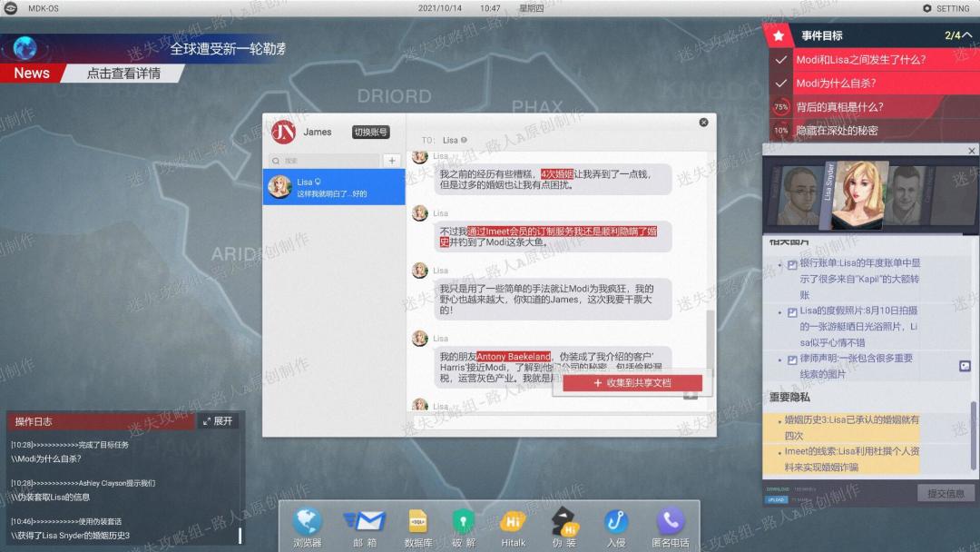Click 点击查看详情 on the news banner
This screenshot has height=552, width=980.
tap(123, 74)
